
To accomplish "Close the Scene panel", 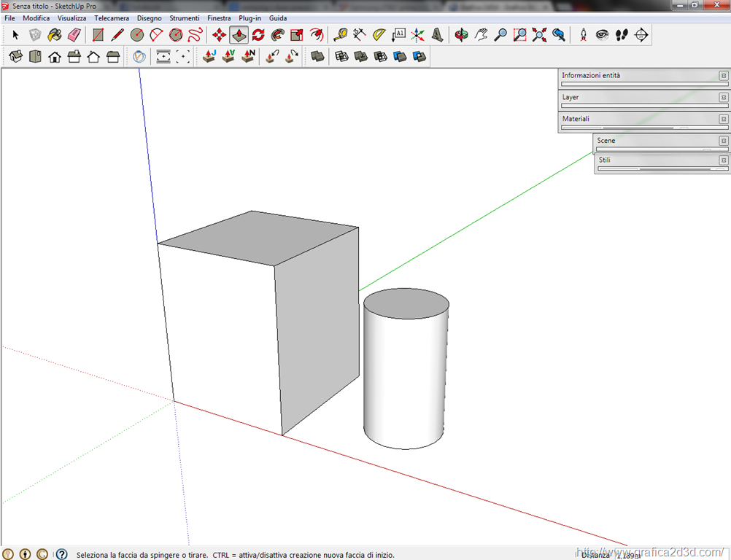I will coord(723,141).
